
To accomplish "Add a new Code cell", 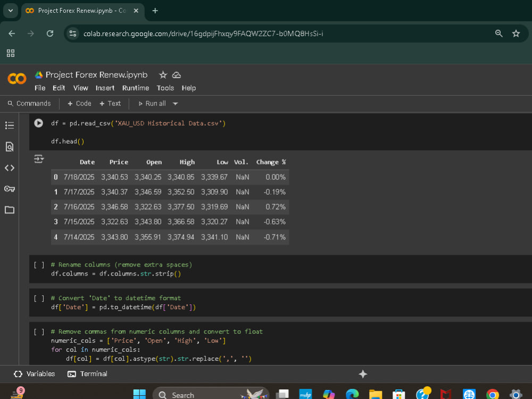I will [x=79, y=104].
